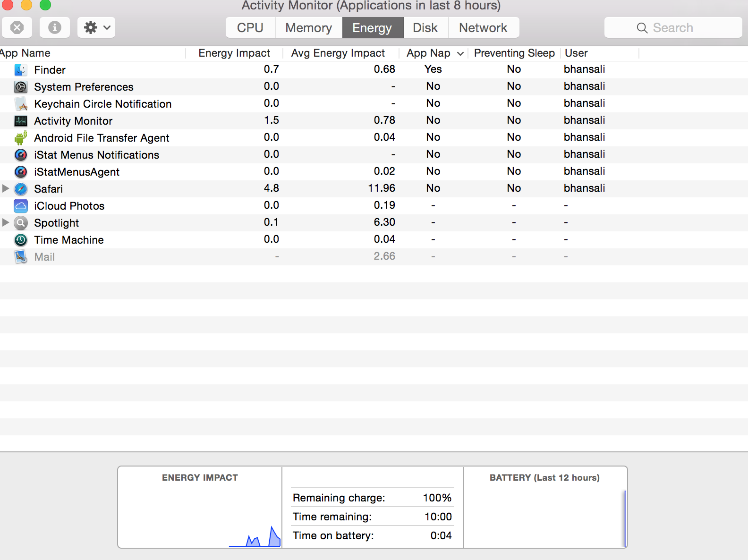Click the iStatMenusAgent icon

[x=21, y=172]
